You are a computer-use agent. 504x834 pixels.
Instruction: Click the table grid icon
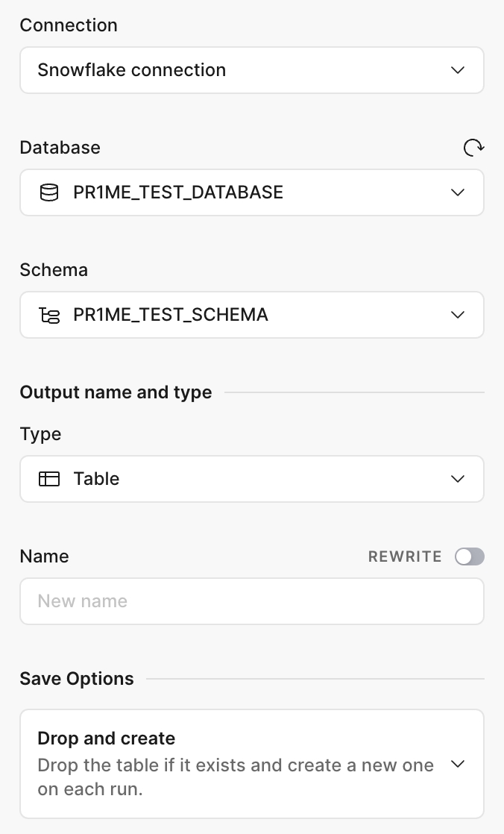click(x=49, y=479)
